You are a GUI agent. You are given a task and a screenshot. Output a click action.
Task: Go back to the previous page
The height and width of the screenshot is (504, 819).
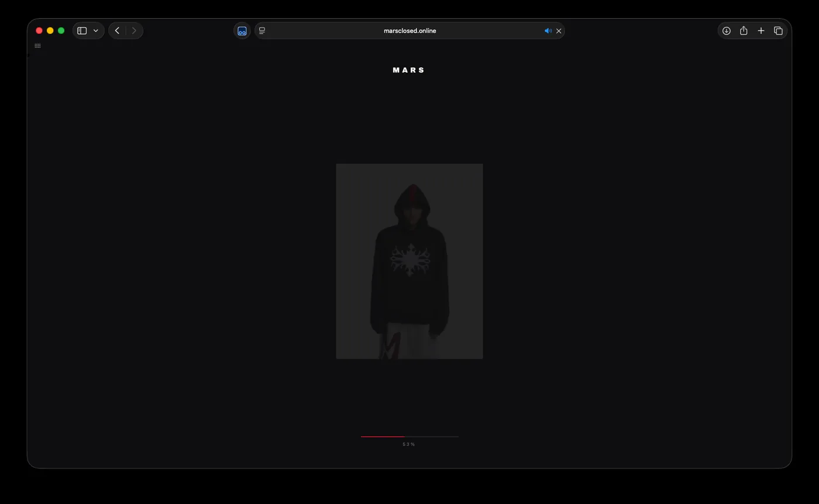[x=117, y=31]
